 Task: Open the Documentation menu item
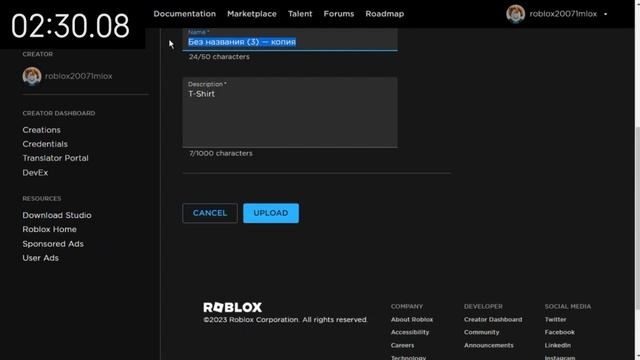click(x=184, y=14)
